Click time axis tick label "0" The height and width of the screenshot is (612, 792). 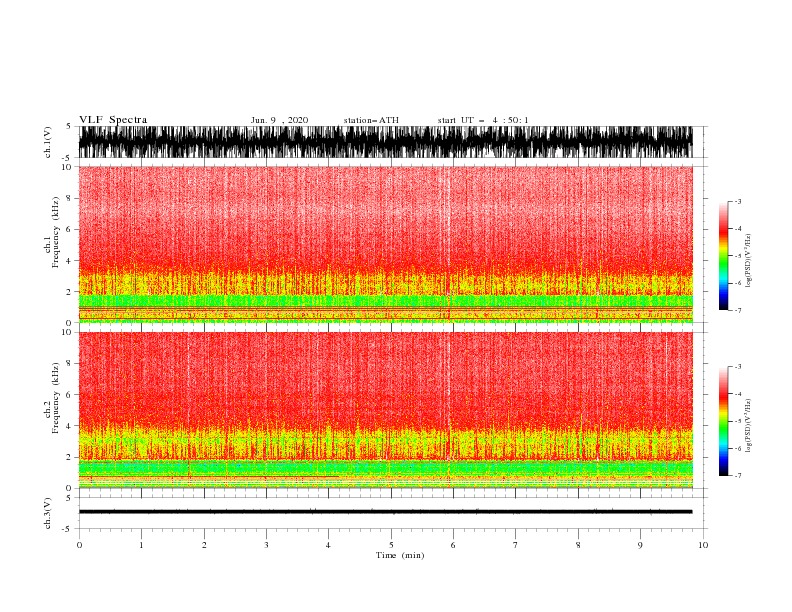(79, 545)
